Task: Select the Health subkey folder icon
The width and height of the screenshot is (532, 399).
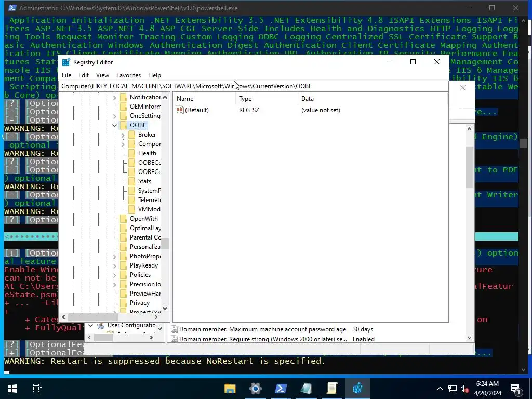Action: pyautogui.click(x=131, y=153)
